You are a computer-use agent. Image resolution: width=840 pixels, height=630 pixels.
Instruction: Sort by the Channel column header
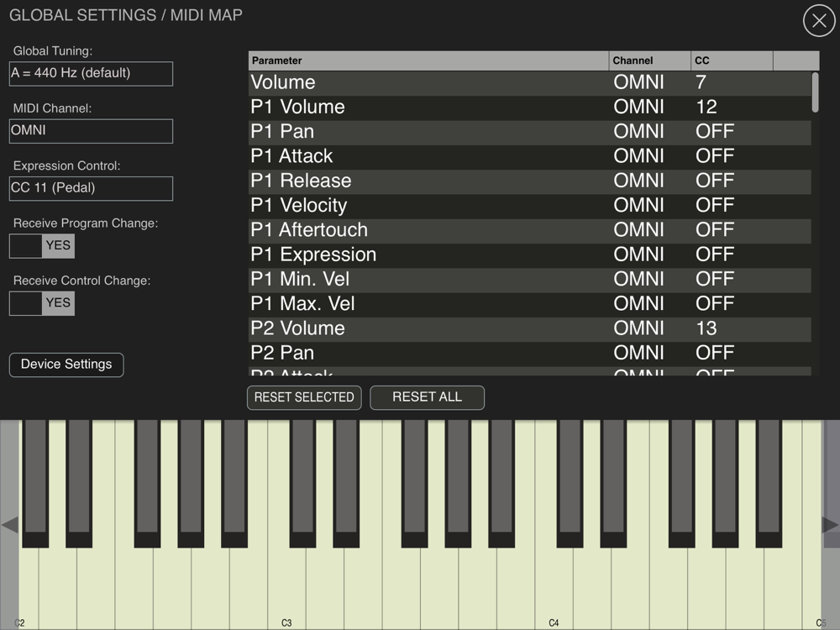pyautogui.click(x=650, y=60)
